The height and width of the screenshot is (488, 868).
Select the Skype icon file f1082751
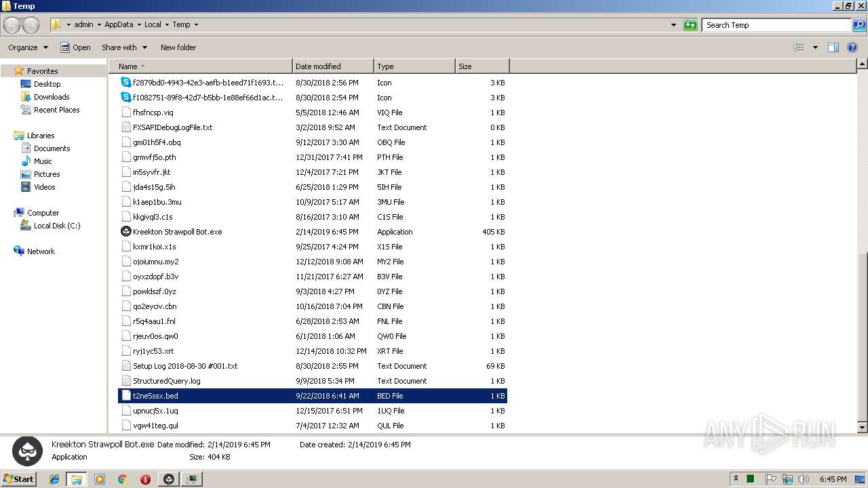point(126,98)
